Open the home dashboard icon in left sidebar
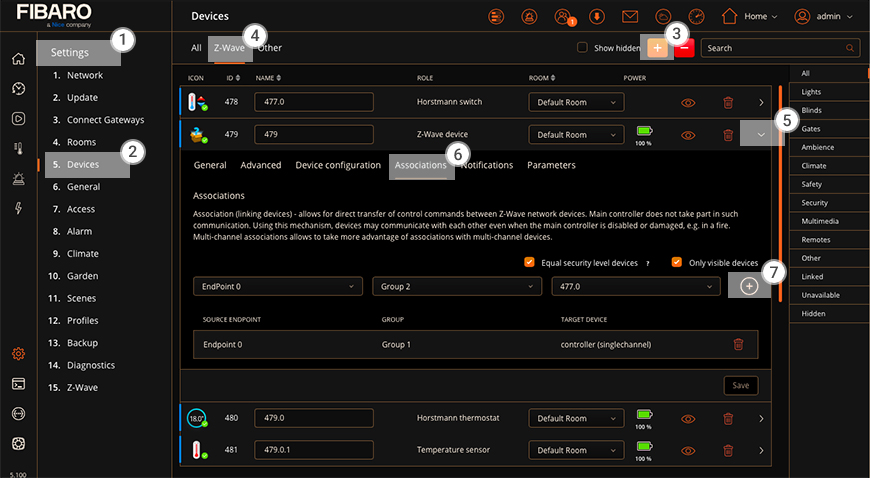 pos(18,58)
